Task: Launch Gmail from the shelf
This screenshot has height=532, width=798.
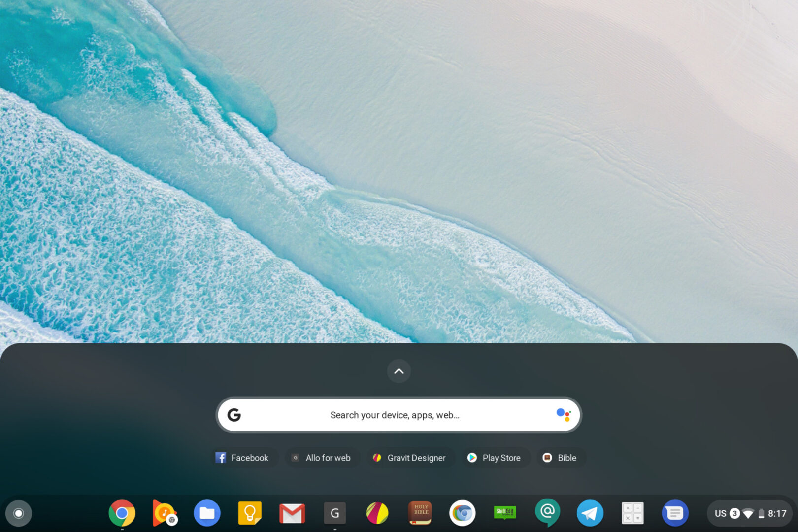Action: click(x=293, y=513)
